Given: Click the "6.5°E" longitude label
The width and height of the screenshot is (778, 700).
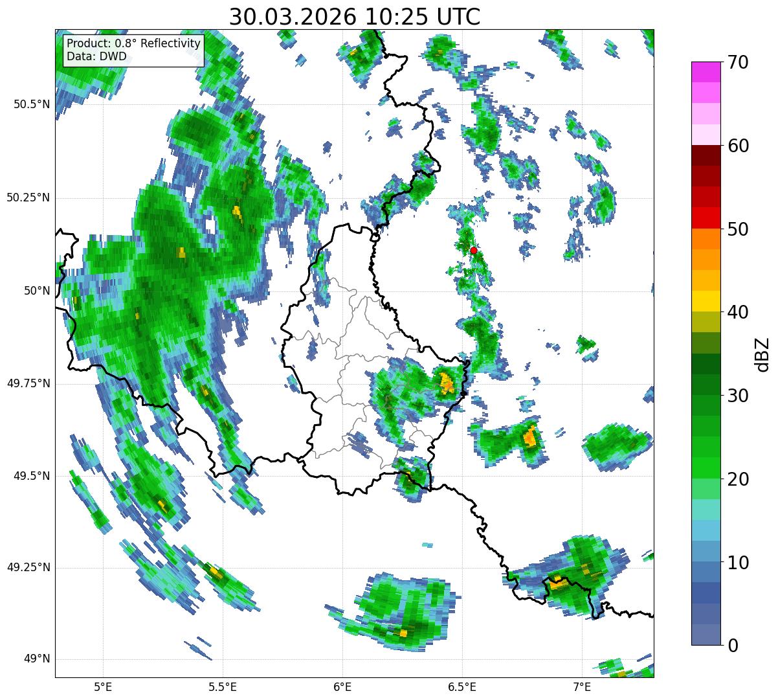Looking at the screenshot, I should click(462, 686).
